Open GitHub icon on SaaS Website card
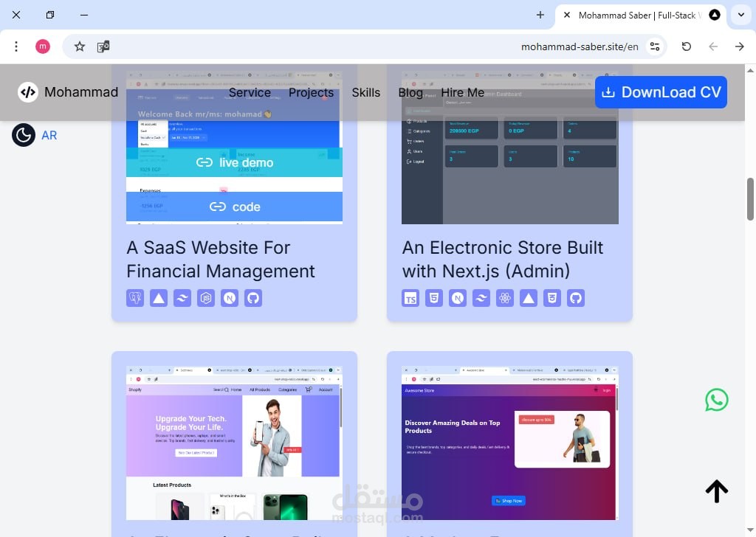 point(253,298)
